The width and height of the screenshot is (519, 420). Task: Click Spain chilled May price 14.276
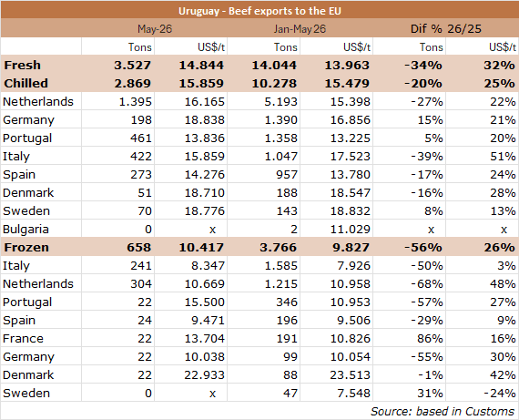point(205,174)
